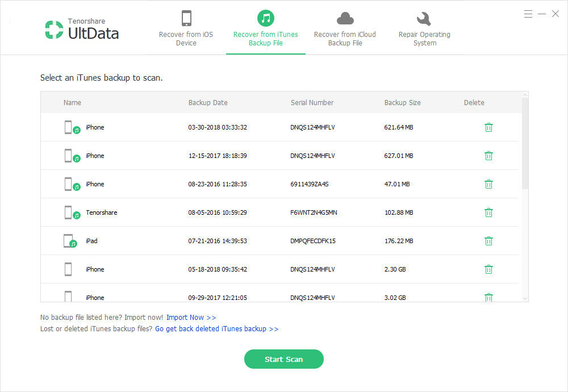Screen dimensions: 568x392
Task: Open the hamburger menu icon
Action: point(528,14)
